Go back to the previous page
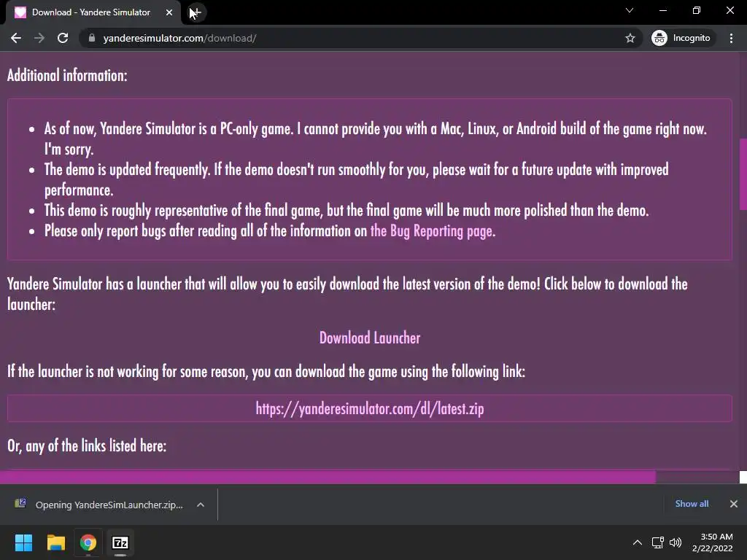 point(16,38)
